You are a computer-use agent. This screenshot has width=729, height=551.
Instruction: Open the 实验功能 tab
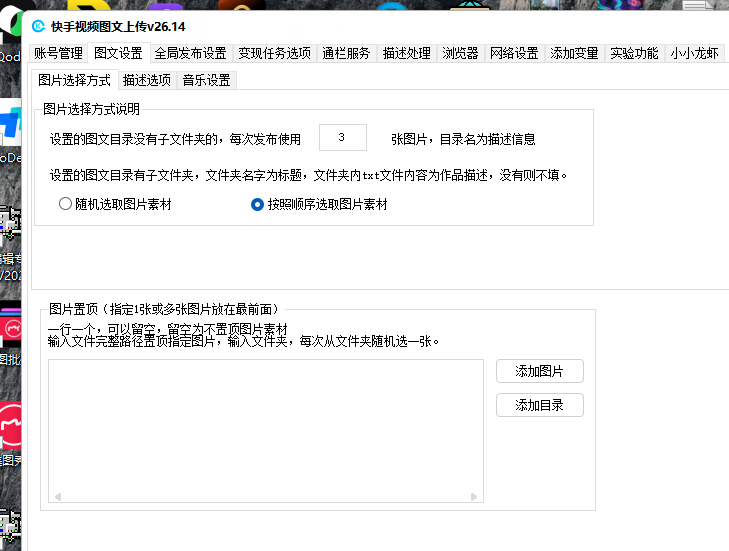635,53
